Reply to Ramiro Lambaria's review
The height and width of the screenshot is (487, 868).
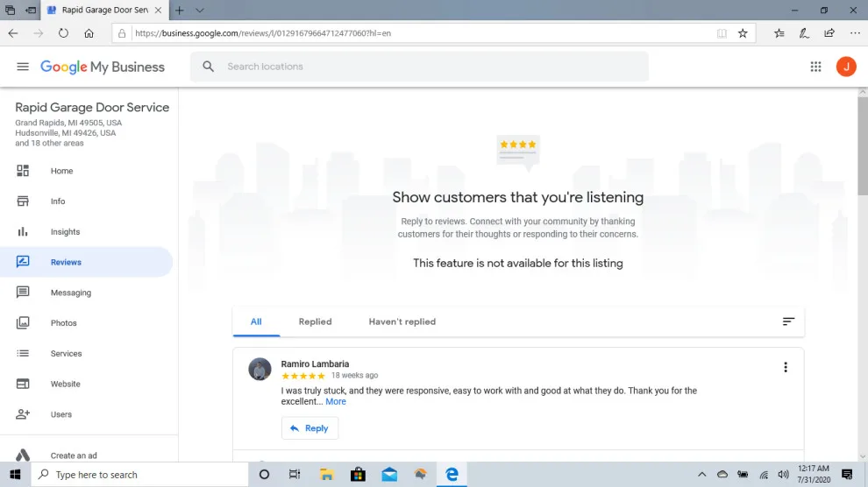pyautogui.click(x=309, y=428)
